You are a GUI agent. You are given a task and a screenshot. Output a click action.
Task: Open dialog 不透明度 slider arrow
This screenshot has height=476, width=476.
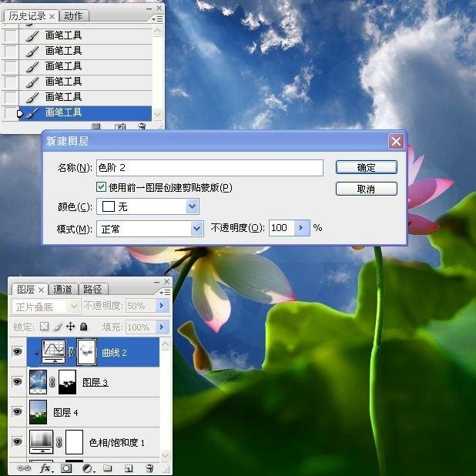302,228
